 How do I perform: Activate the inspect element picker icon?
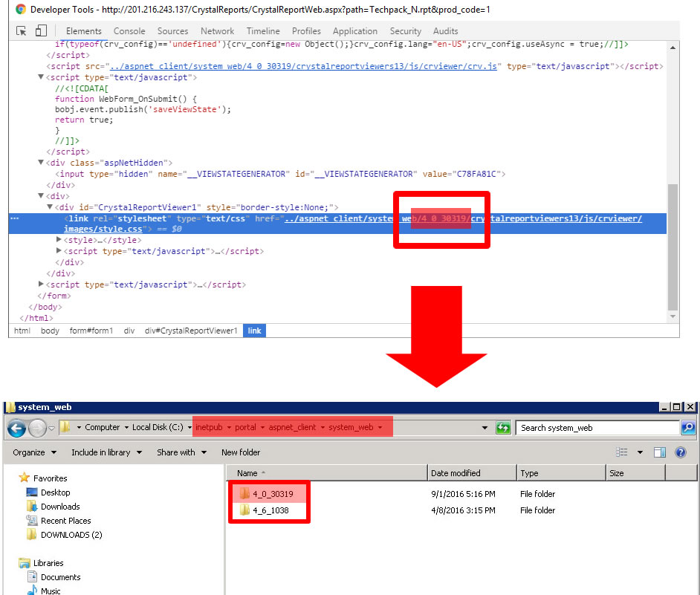[22, 31]
